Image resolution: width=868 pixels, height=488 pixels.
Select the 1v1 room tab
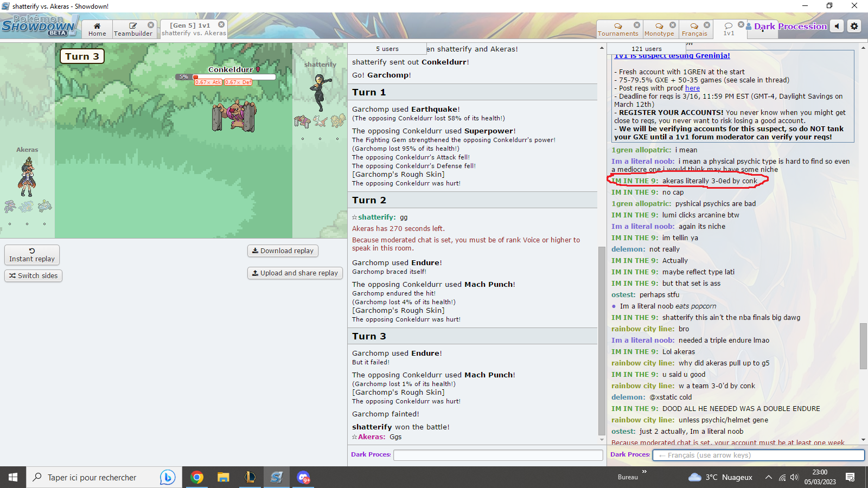pos(729,29)
